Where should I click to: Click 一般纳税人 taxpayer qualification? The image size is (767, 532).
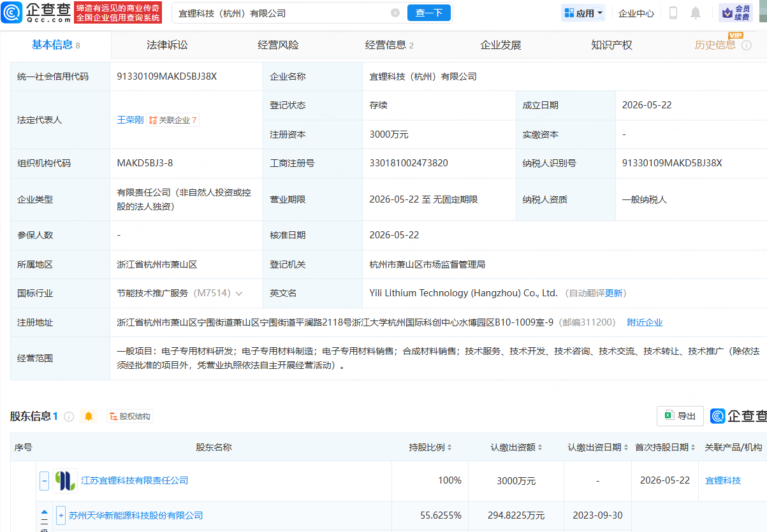(x=644, y=199)
